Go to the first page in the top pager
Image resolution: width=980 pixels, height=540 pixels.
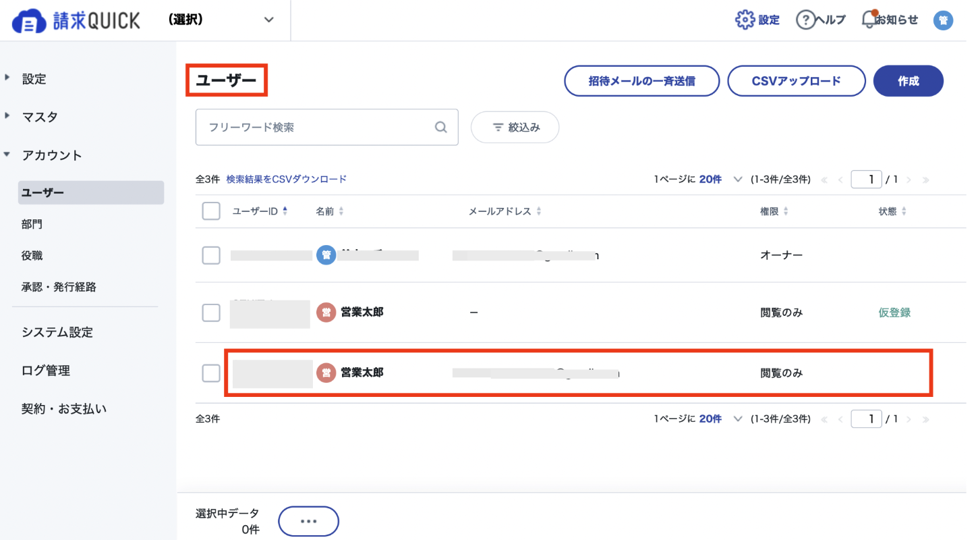pos(824,180)
